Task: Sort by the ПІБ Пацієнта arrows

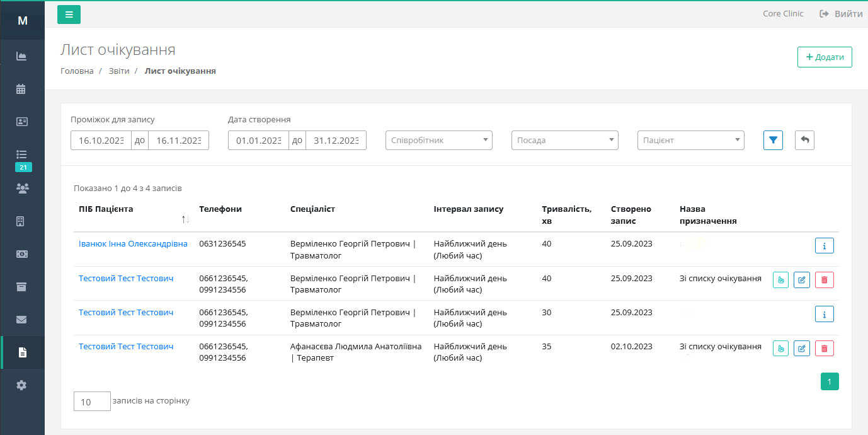Action: click(x=185, y=219)
